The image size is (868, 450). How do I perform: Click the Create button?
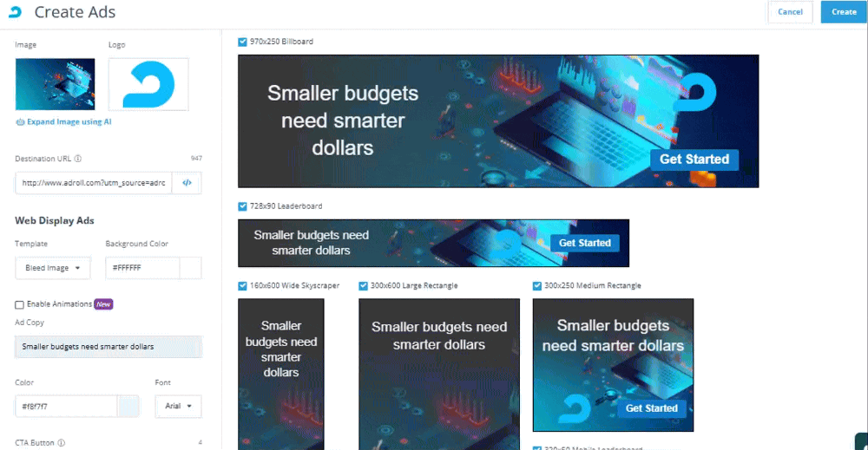tap(844, 12)
